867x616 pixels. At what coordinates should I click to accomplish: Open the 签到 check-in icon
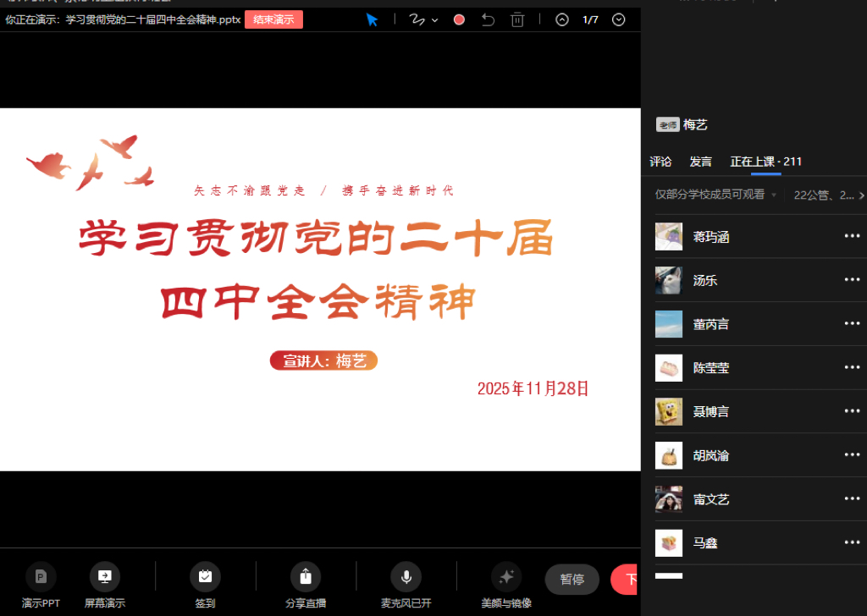pos(205,577)
